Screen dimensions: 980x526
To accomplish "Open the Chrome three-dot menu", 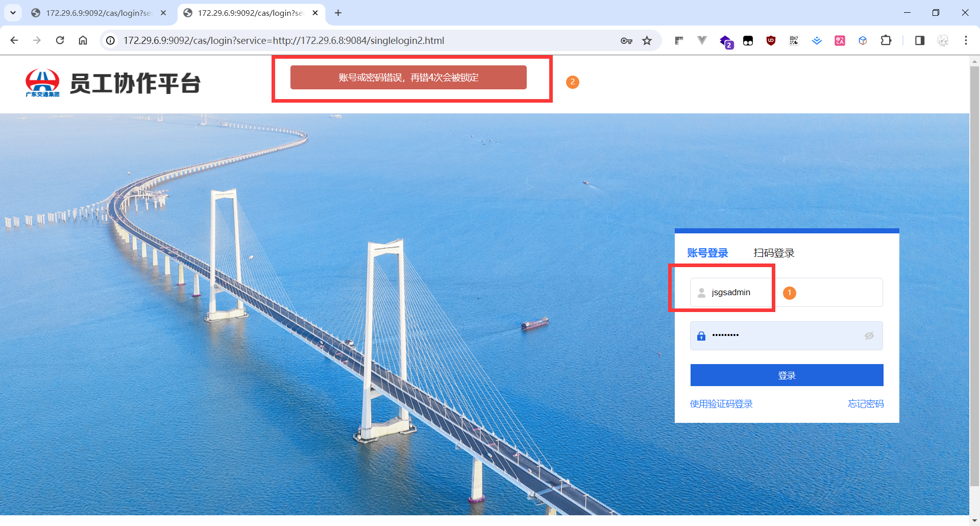I will click(966, 40).
